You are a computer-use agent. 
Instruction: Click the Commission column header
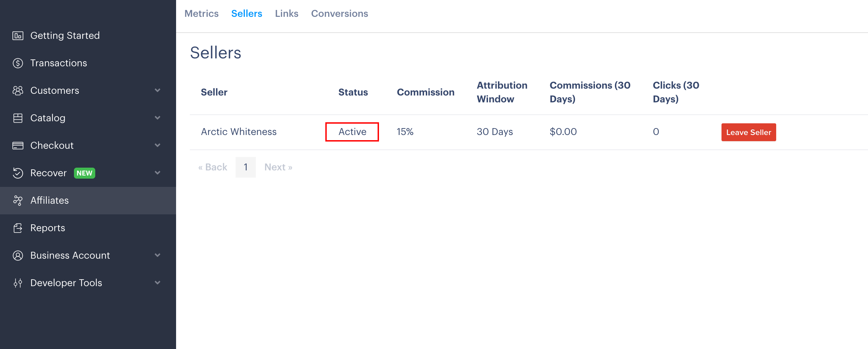426,92
